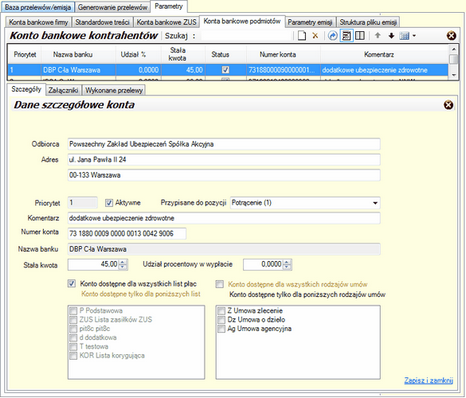Expand the dropdown arrow beside the grid icon
The image size is (466, 398).
(x=414, y=36)
